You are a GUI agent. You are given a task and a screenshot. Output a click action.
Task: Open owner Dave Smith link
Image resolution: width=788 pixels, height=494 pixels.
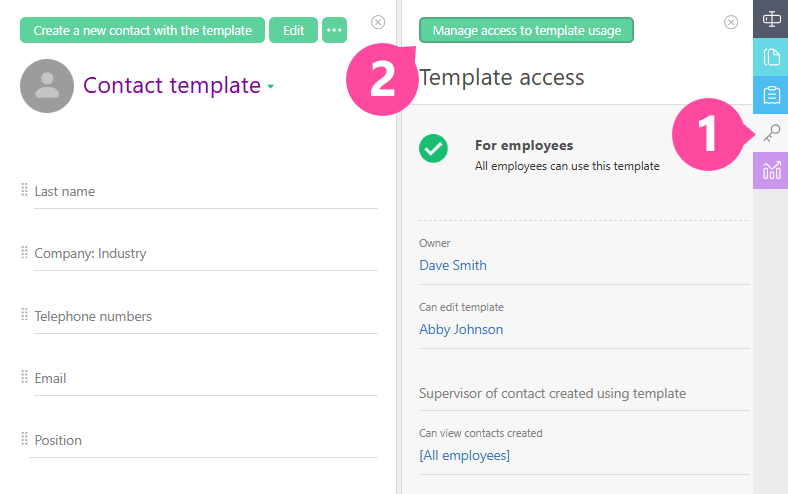(453, 265)
